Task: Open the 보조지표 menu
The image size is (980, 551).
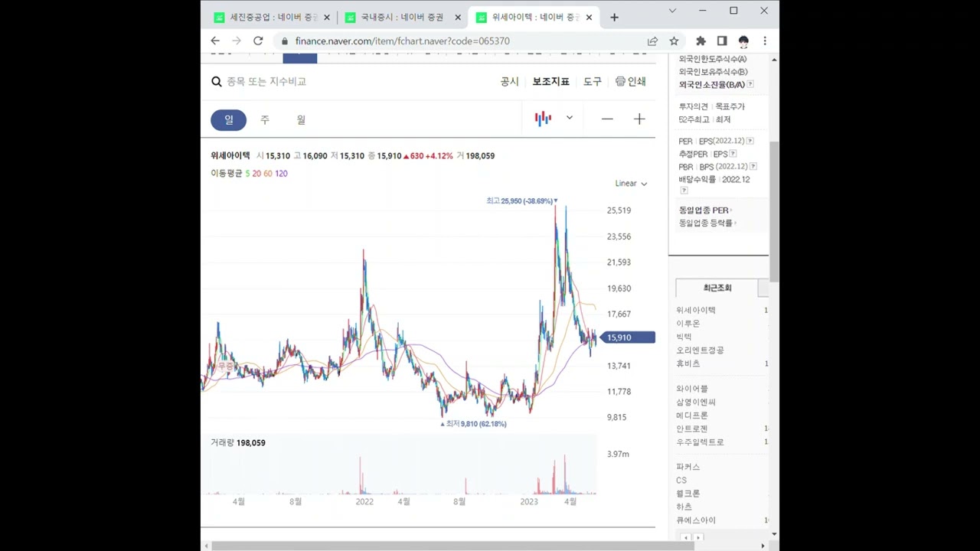Action: [x=551, y=81]
